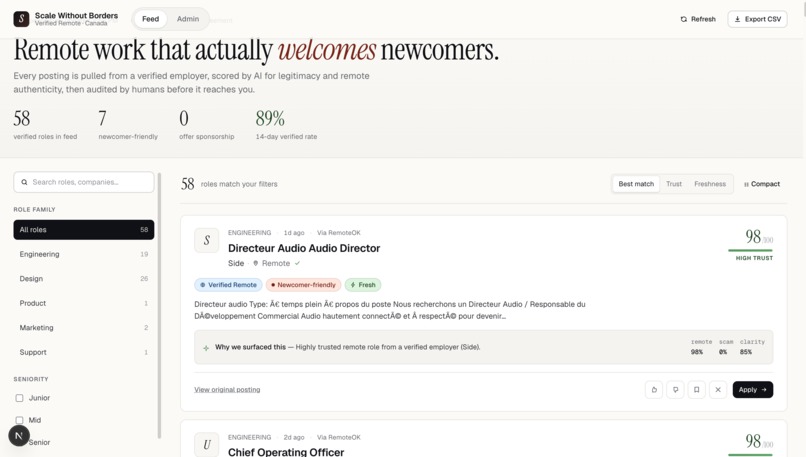Image resolution: width=806 pixels, height=457 pixels.
Task: Sort results by Freshness
Action: point(710,184)
